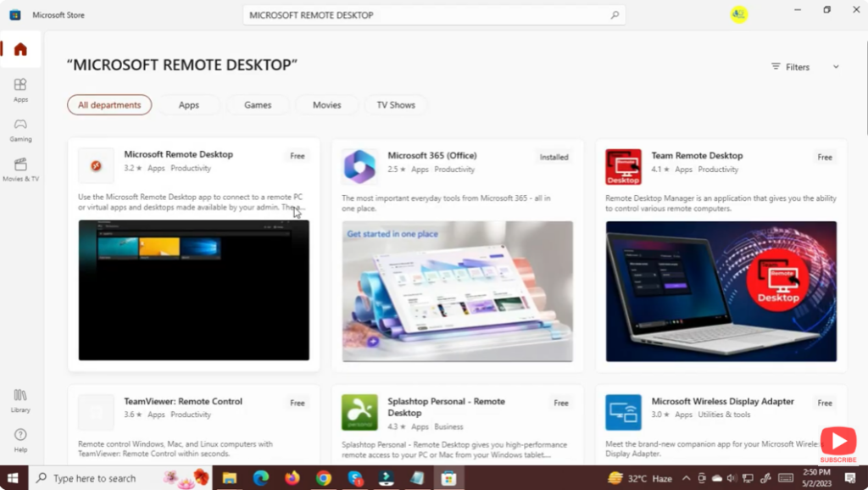Open the Microsoft Remote Desktop app listing
The height and width of the screenshot is (490, 868).
click(178, 154)
